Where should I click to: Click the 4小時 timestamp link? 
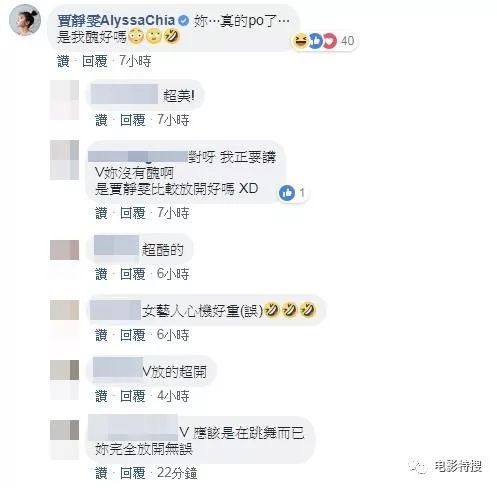[x=173, y=396]
